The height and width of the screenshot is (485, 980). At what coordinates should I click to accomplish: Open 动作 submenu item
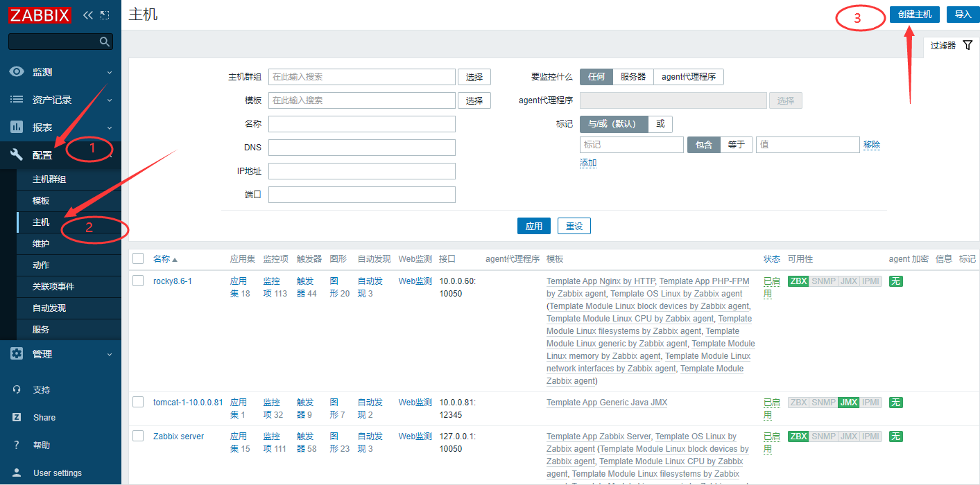click(69, 265)
